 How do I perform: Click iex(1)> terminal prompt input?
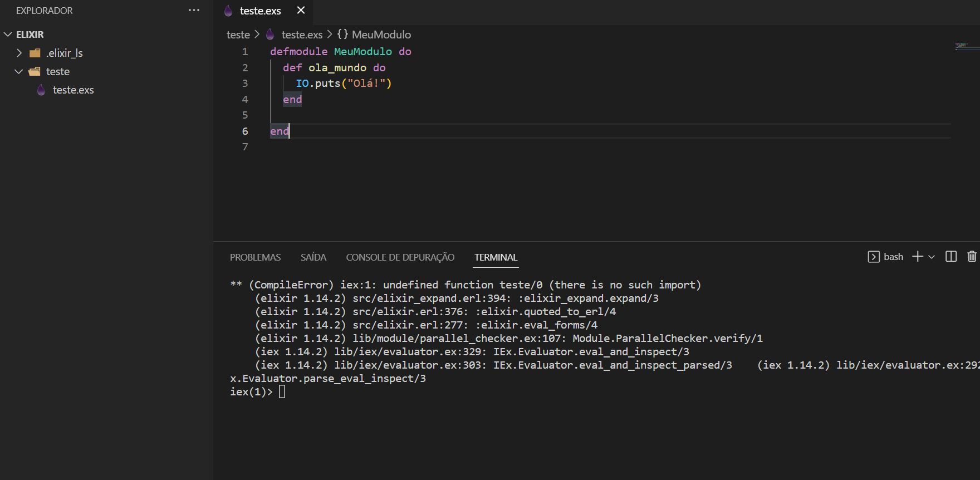point(282,392)
